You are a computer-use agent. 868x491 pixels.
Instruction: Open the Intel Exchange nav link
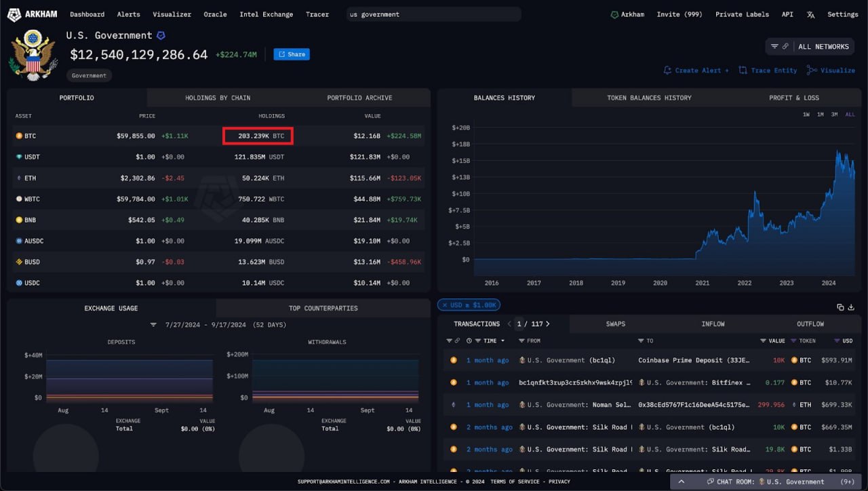(267, 14)
